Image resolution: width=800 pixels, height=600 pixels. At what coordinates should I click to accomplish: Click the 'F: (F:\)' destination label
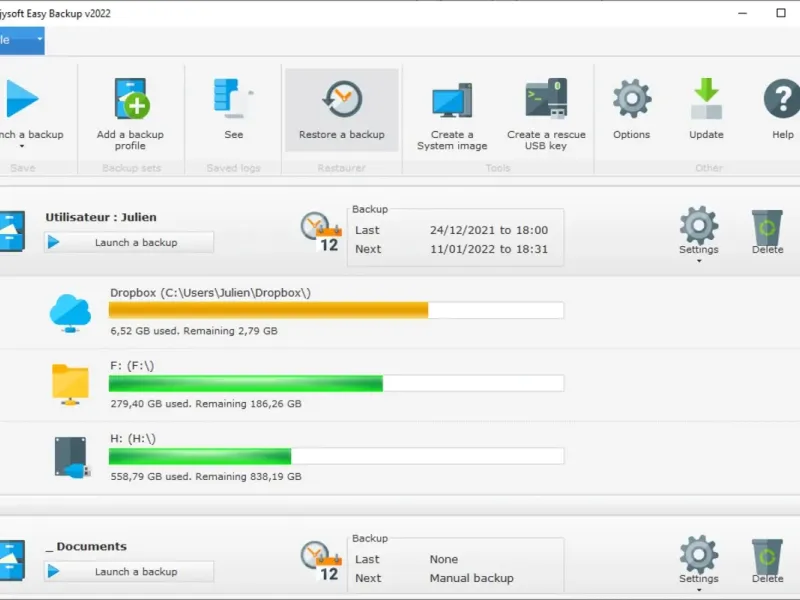tap(132, 366)
